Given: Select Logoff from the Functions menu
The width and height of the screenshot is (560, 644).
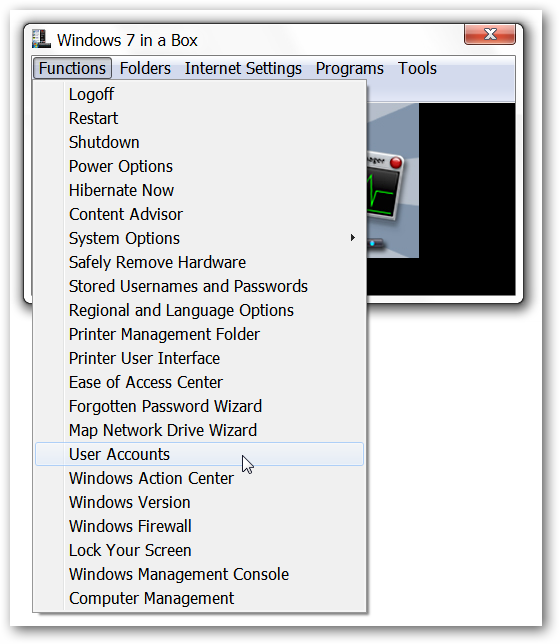Looking at the screenshot, I should 199,94.
